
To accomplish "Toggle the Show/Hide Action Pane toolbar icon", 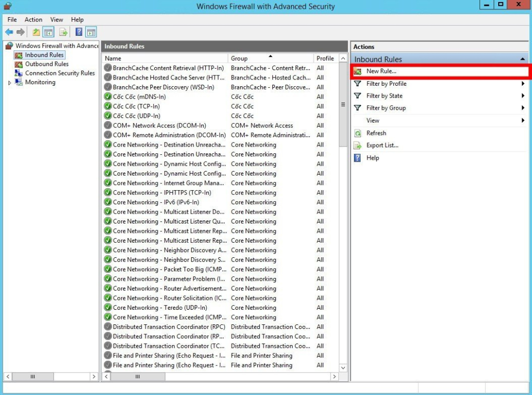I will 91,32.
